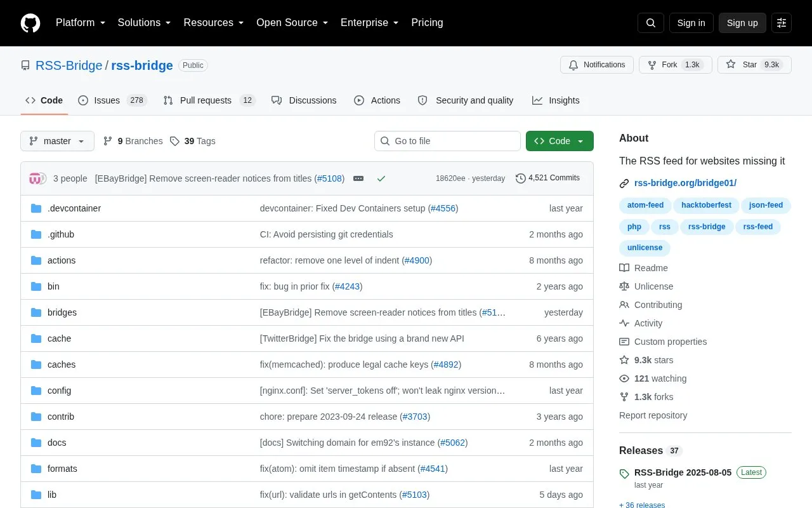Open the 9 Branches link
This screenshot has height=508, width=812.
pos(133,141)
